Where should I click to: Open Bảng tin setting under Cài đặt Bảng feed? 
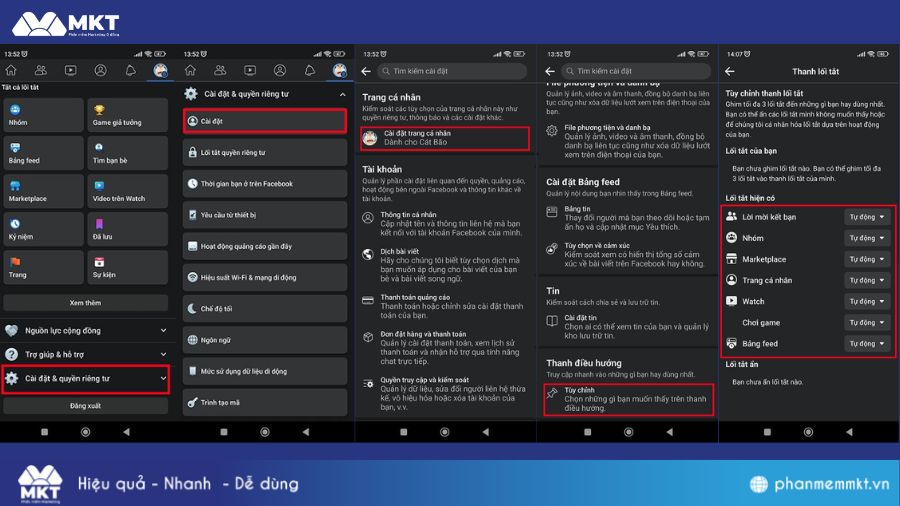pos(629,218)
